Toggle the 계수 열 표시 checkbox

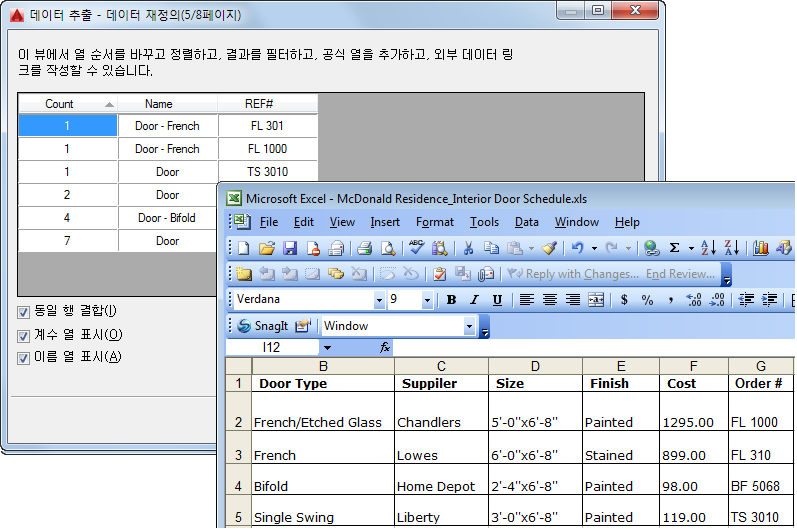click(x=23, y=336)
